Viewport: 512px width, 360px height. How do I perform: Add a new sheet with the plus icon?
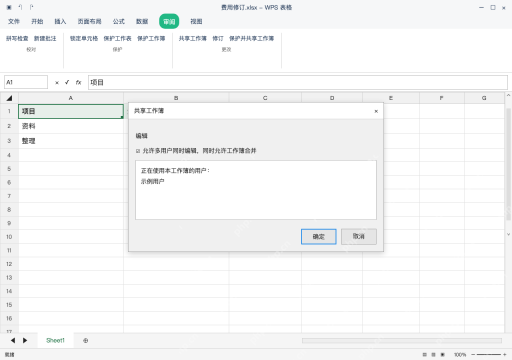click(86, 340)
